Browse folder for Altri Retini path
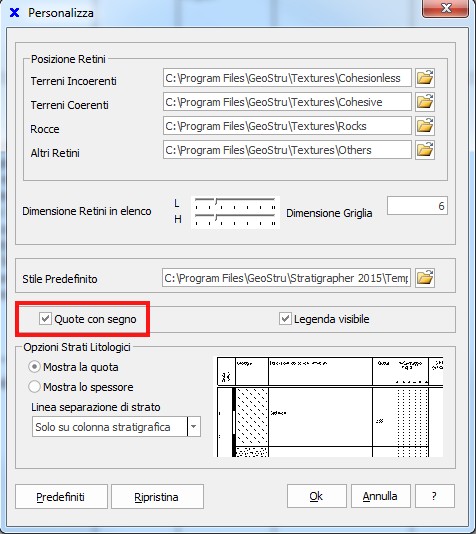Screen dimensions: 476x534 tap(425, 150)
